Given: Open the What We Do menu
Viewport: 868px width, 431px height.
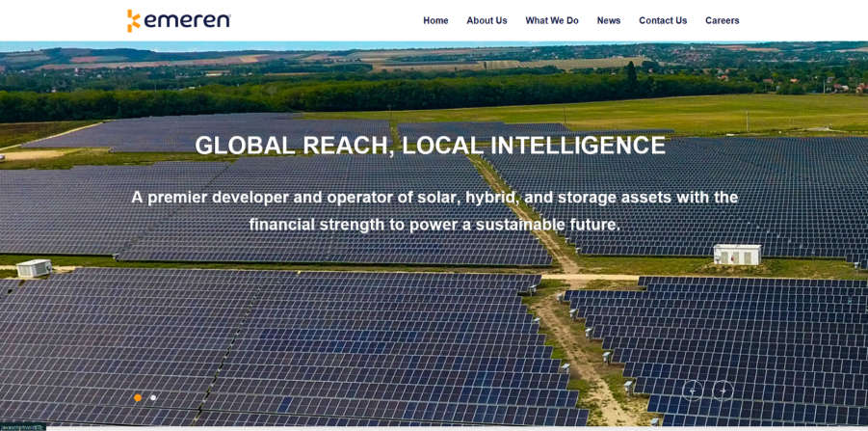Looking at the screenshot, I should tap(552, 20).
